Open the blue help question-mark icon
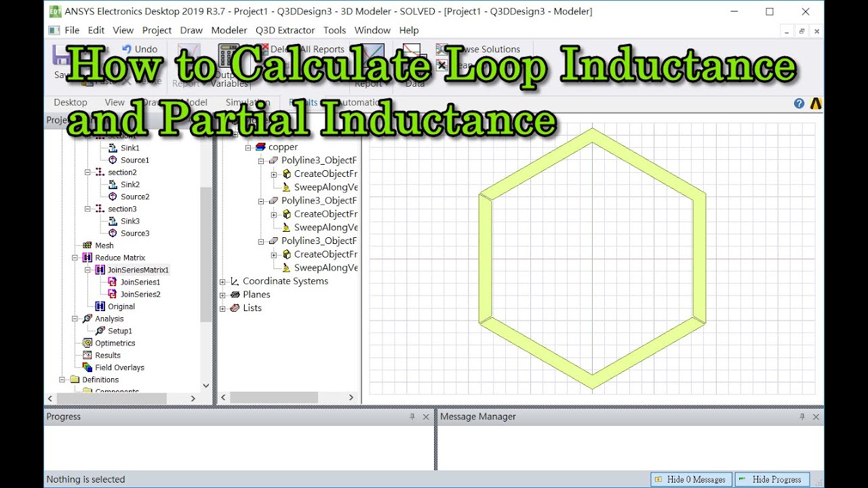Screen dimensions: 868x488 tap(799, 103)
